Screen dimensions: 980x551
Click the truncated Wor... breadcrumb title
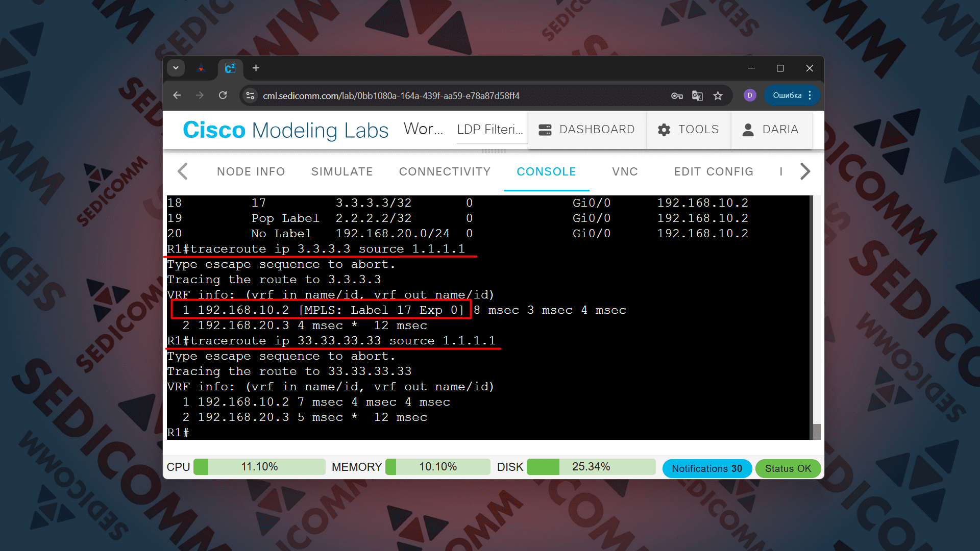423,129
